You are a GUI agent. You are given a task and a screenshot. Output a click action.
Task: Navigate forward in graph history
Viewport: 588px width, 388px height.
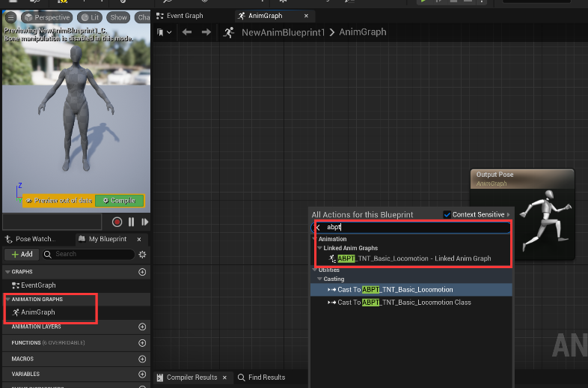(x=206, y=32)
